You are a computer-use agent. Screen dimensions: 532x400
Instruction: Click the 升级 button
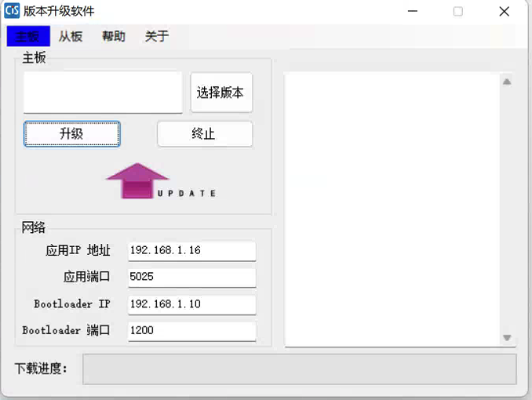pos(71,134)
